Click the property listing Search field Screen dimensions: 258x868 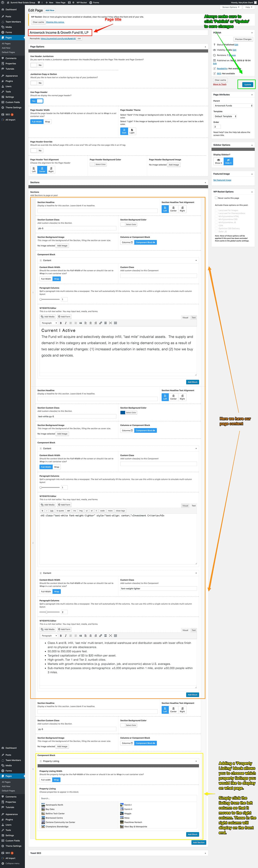(x=118, y=798)
